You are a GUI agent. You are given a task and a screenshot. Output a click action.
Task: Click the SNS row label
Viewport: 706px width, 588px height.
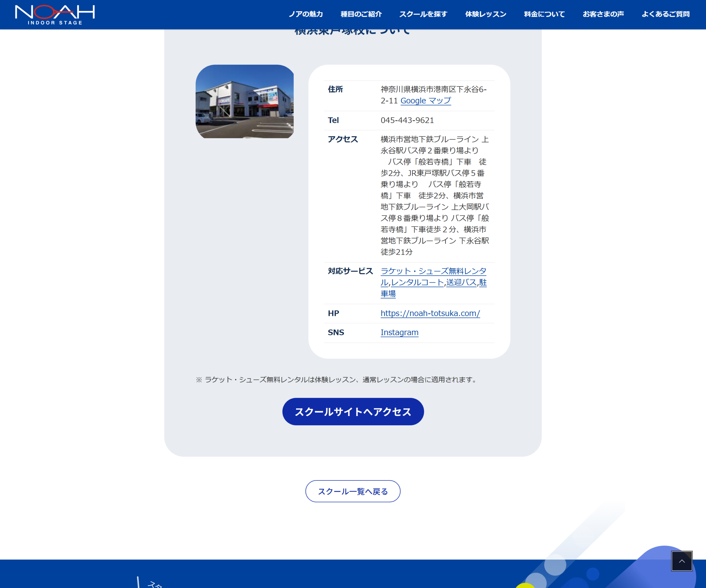coord(336,332)
